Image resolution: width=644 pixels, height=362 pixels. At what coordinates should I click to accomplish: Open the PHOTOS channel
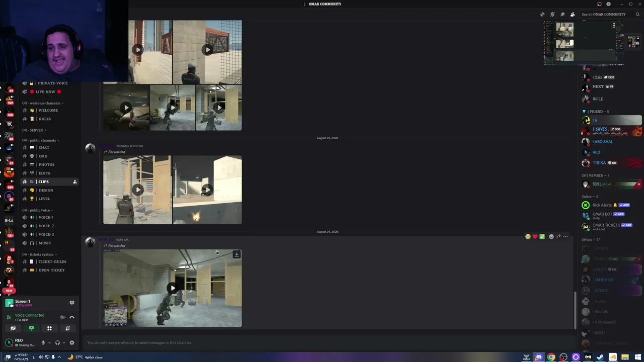[x=49, y=164]
